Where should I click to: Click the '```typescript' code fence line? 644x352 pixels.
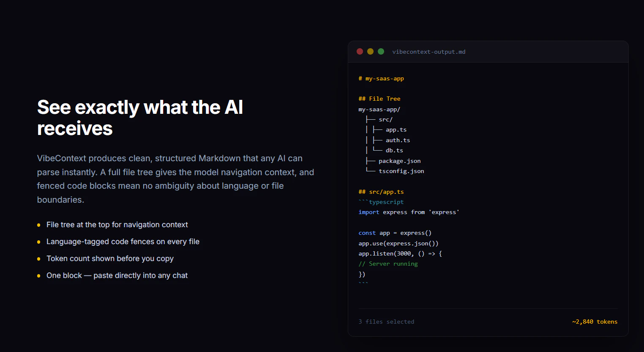(381, 202)
